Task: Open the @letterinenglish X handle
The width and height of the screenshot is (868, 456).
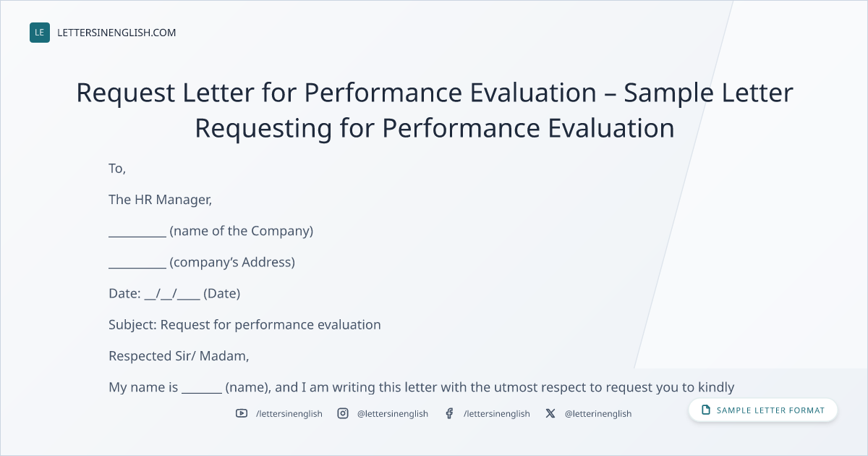Action: point(598,413)
